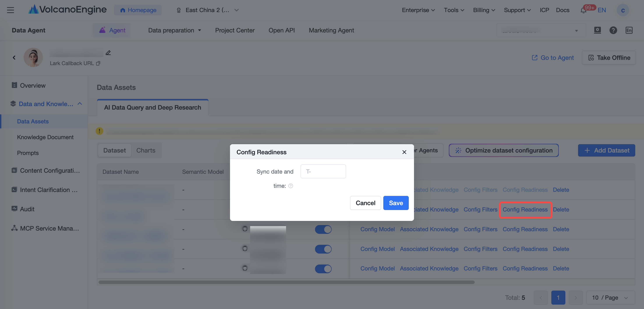Open the user avatar menu
644x309 pixels.
coord(623,10)
